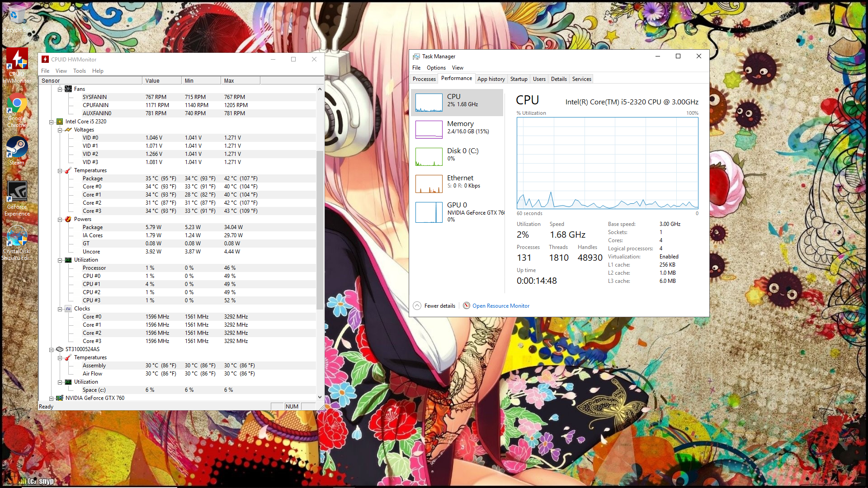
Task: Click the Temperatures thermometer icon under ST31000524AS
Action: coord(68,357)
